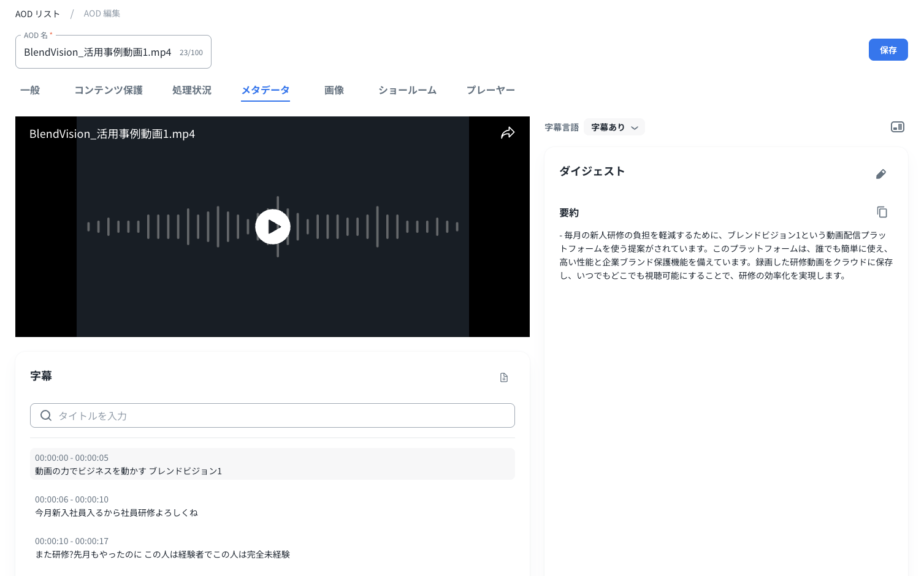Switch to the 一般 tab
The height and width of the screenshot is (576, 924).
pos(30,90)
